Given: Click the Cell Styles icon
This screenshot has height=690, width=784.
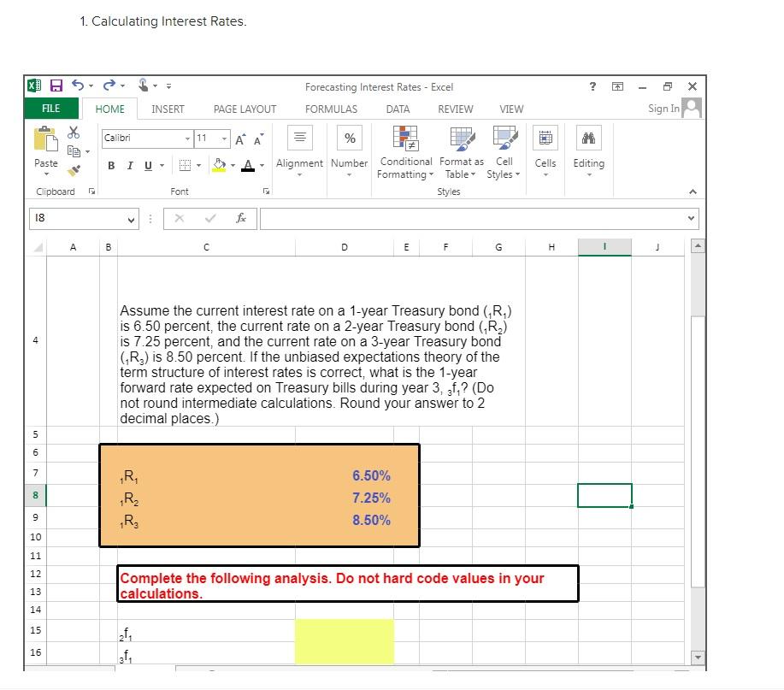Looking at the screenshot, I should [x=505, y=138].
